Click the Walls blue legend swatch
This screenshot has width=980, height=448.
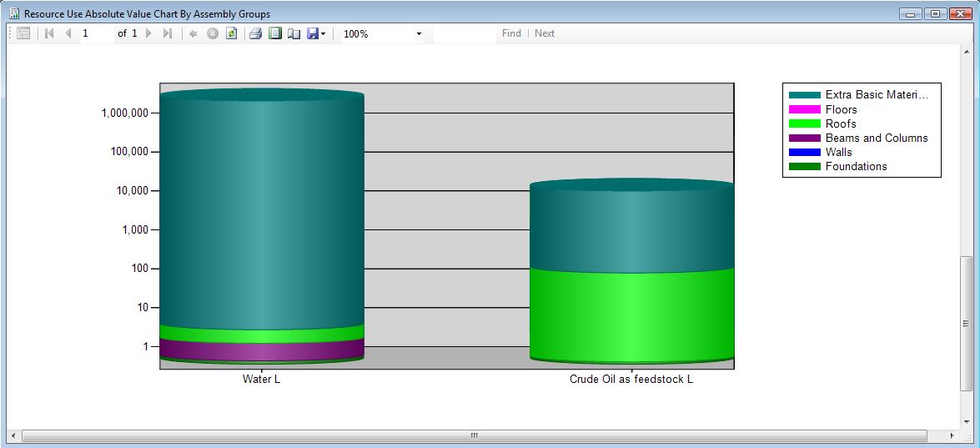point(804,153)
